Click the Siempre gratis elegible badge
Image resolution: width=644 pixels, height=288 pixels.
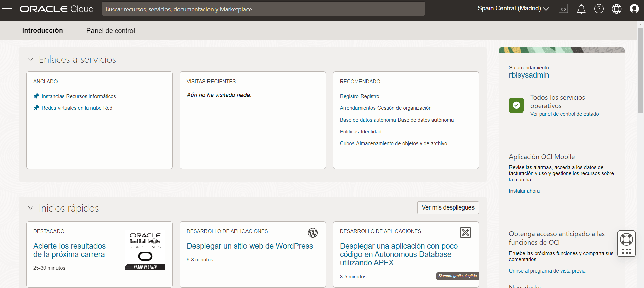pos(457,276)
